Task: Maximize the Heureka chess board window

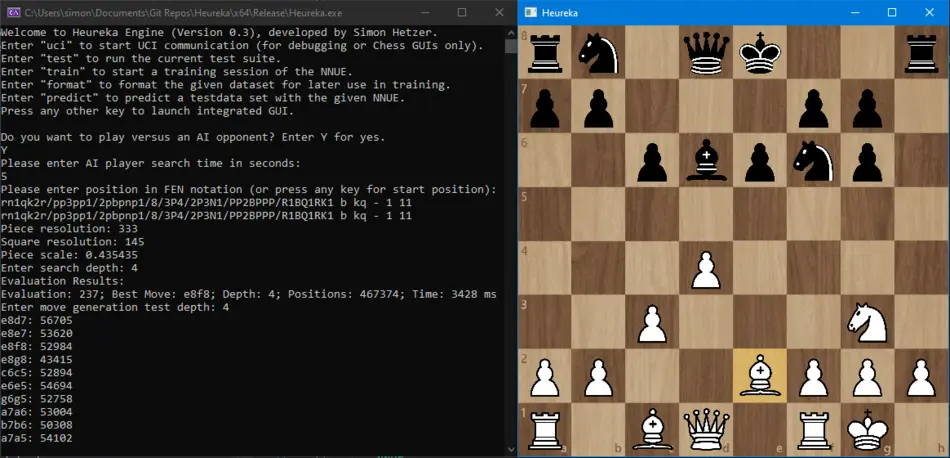Action: point(891,12)
